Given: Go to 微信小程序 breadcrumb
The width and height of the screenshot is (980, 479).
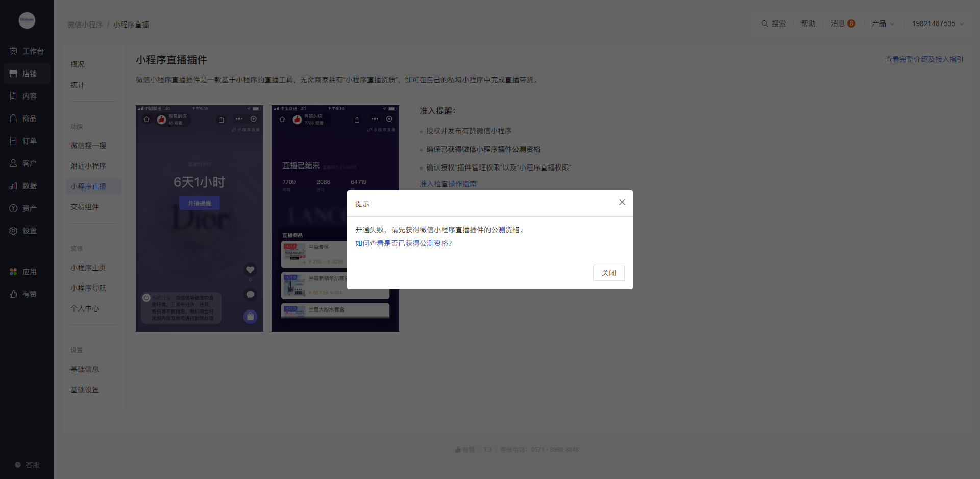Looking at the screenshot, I should pyautogui.click(x=85, y=25).
